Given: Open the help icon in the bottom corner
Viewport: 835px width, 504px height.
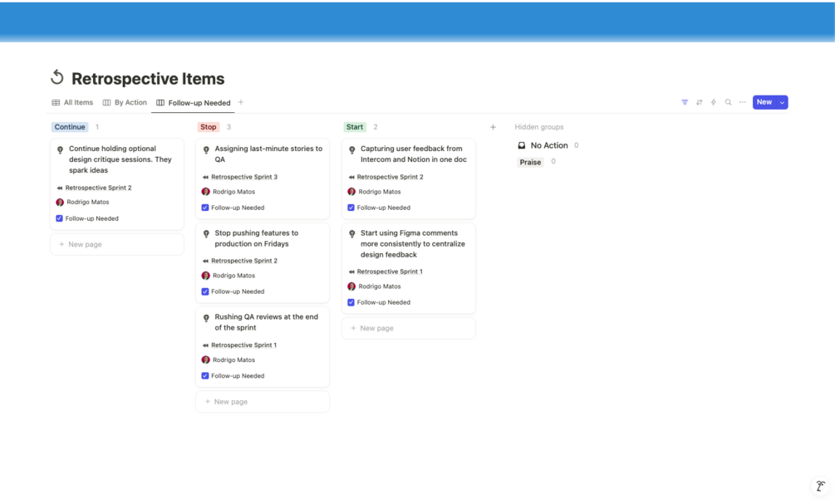Looking at the screenshot, I should coord(821,486).
